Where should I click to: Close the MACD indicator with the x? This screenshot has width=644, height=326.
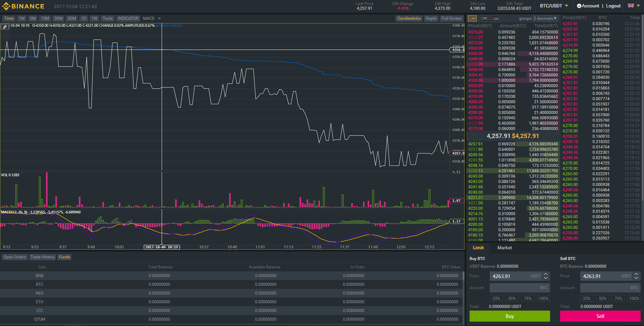click(x=159, y=18)
